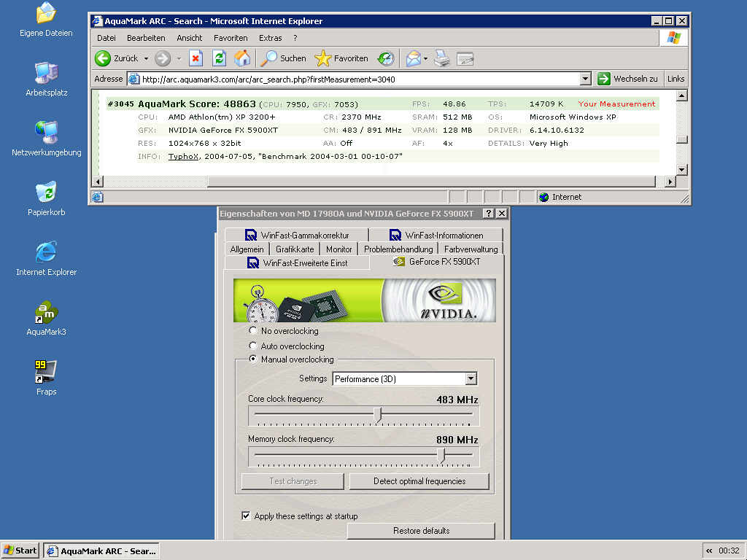
Task: Click the vertical scrollbar down arrow in IE
Action: (682, 169)
